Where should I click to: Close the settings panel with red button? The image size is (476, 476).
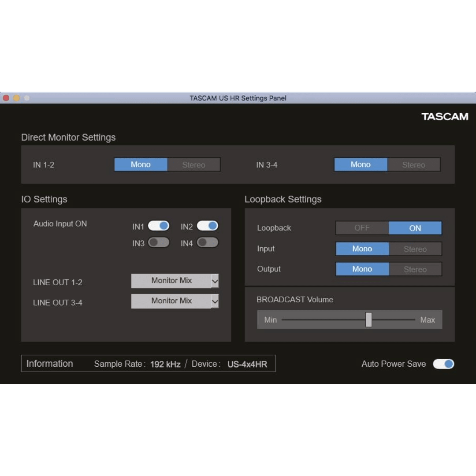pyautogui.click(x=6, y=98)
